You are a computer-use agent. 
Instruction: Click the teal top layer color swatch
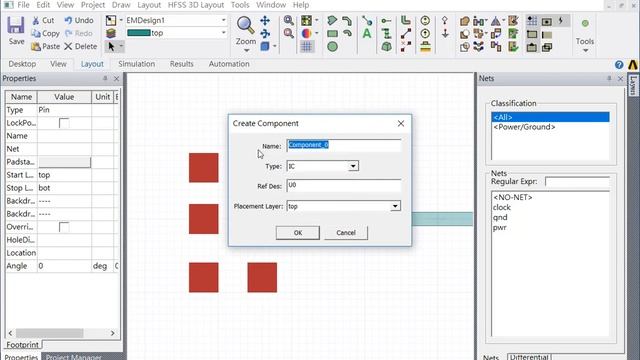point(139,33)
